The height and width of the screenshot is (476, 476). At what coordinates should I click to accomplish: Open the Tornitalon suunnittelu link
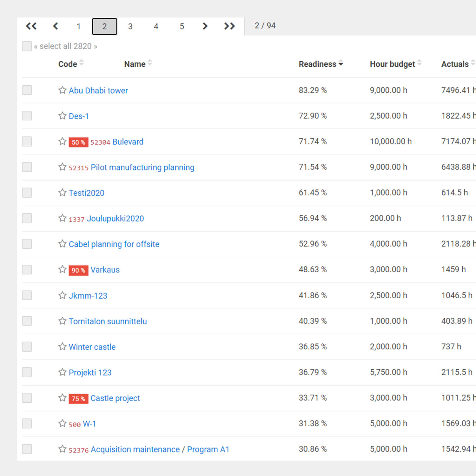tap(108, 321)
